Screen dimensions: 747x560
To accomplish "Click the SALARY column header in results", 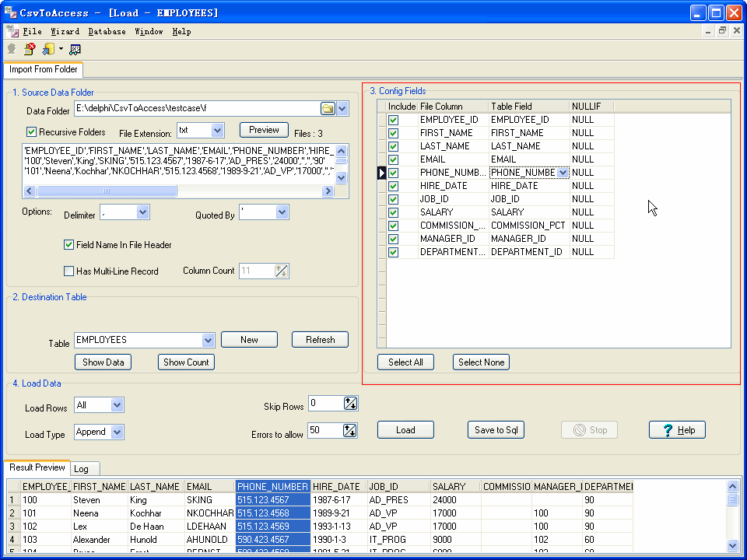I will pyautogui.click(x=455, y=487).
